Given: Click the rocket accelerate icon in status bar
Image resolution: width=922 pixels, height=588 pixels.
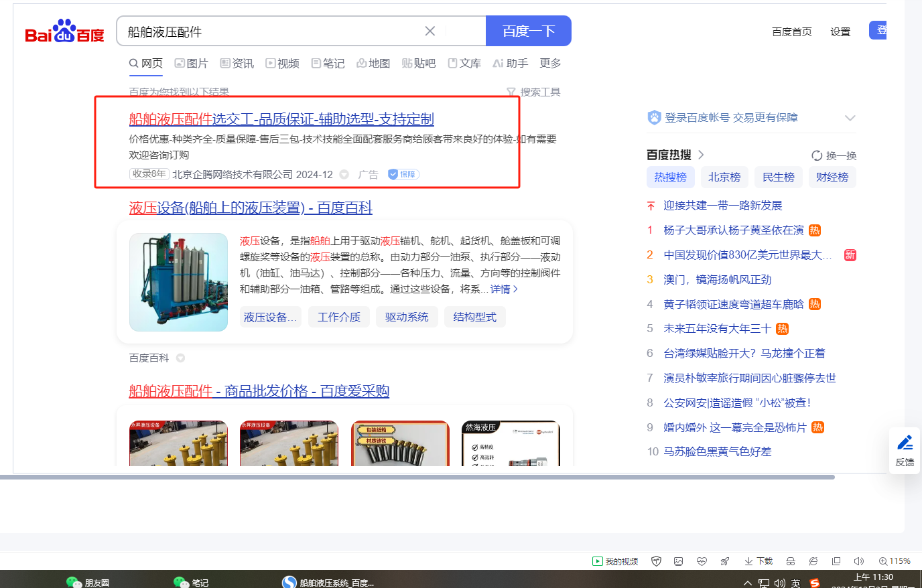Looking at the screenshot, I should click(x=724, y=561).
